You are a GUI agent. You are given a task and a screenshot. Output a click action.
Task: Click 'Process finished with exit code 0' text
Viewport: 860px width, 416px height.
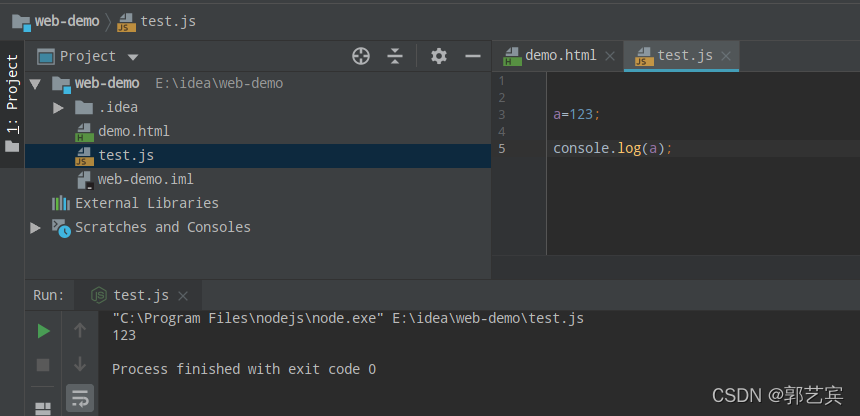244,369
